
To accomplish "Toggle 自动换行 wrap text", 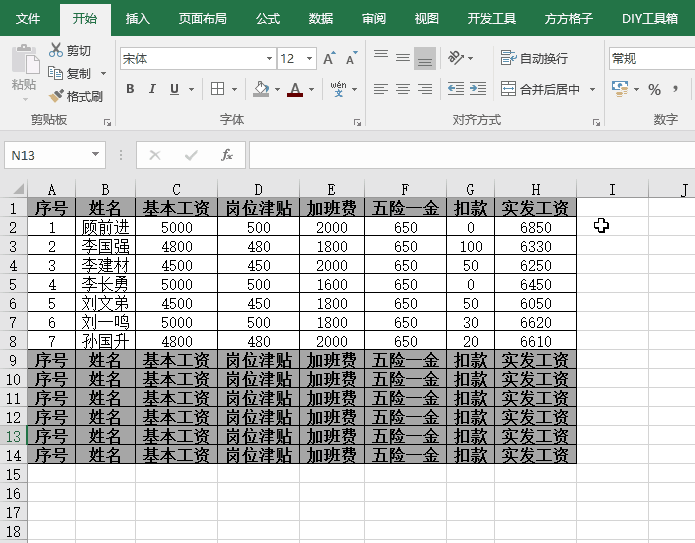I will pos(534,58).
